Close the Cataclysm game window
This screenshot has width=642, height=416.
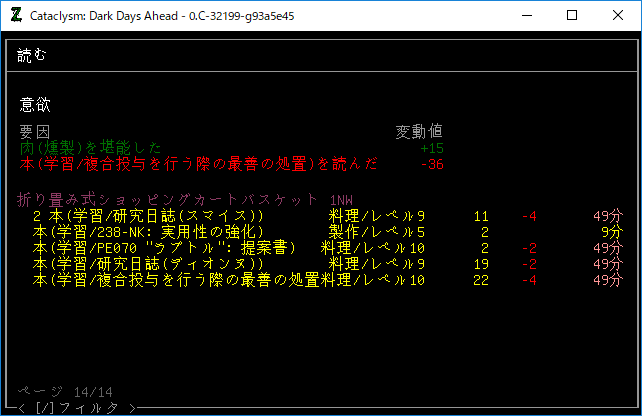click(618, 16)
